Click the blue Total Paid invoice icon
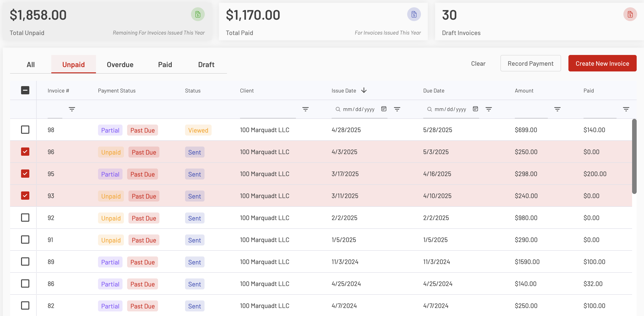This screenshot has width=644, height=316. click(x=414, y=14)
